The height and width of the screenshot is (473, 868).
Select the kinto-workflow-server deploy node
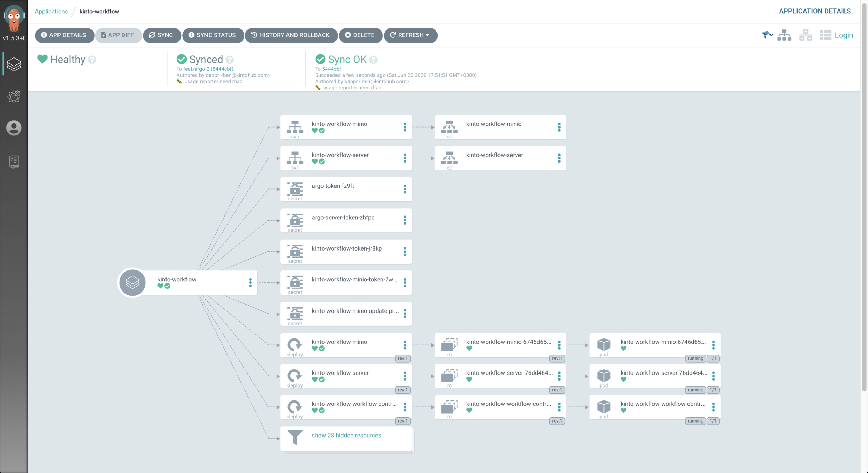[x=340, y=373]
